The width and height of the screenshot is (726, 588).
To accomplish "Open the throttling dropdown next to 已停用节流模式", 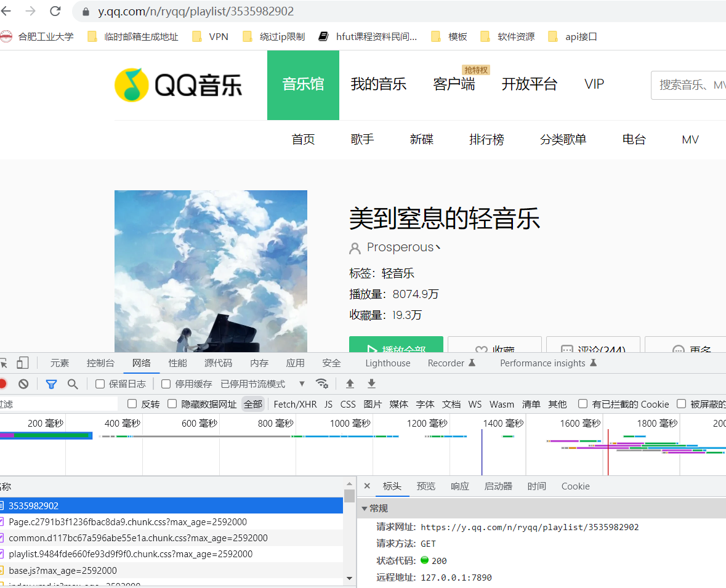I will coord(302,383).
